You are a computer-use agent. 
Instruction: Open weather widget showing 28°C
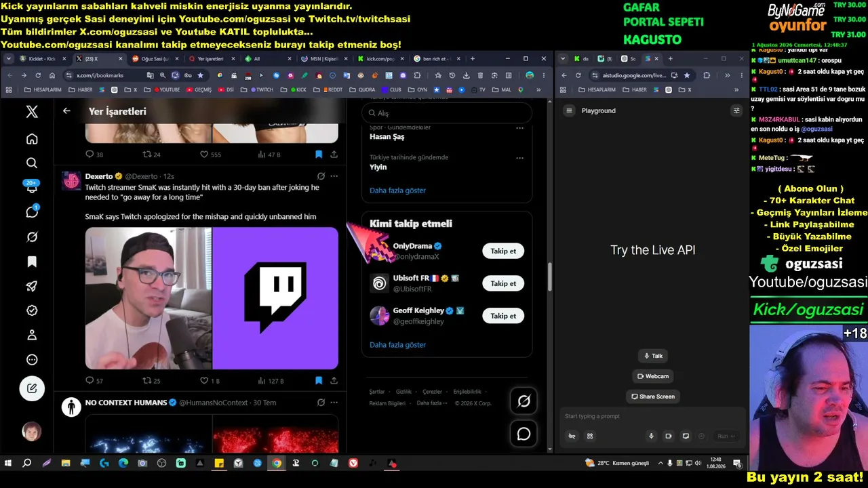pyautogui.click(x=616, y=464)
